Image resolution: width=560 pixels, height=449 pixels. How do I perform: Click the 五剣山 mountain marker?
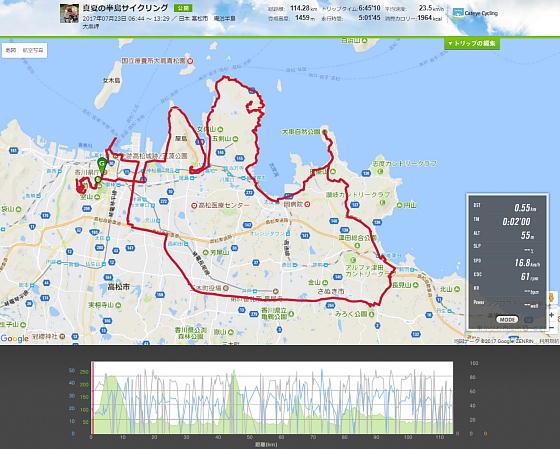tap(235, 139)
